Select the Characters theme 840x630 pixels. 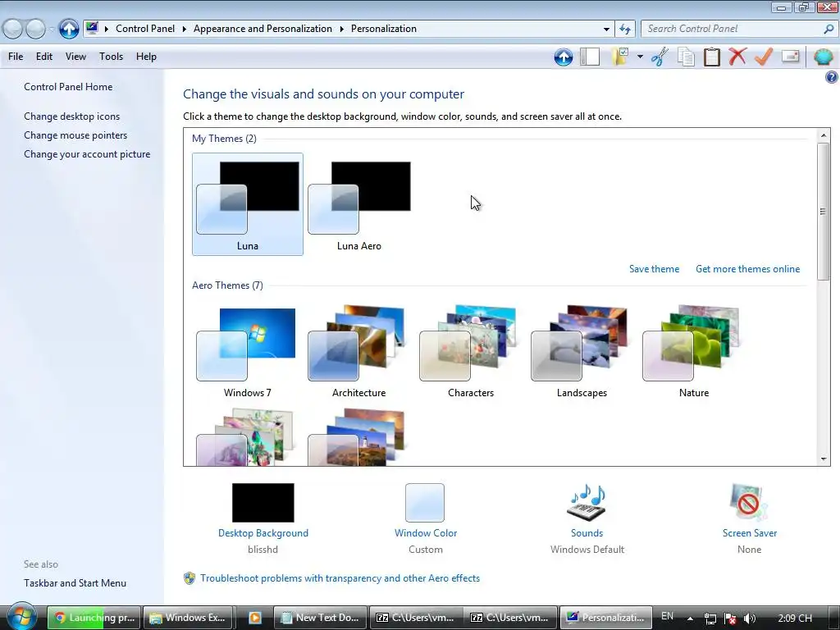[x=470, y=351]
